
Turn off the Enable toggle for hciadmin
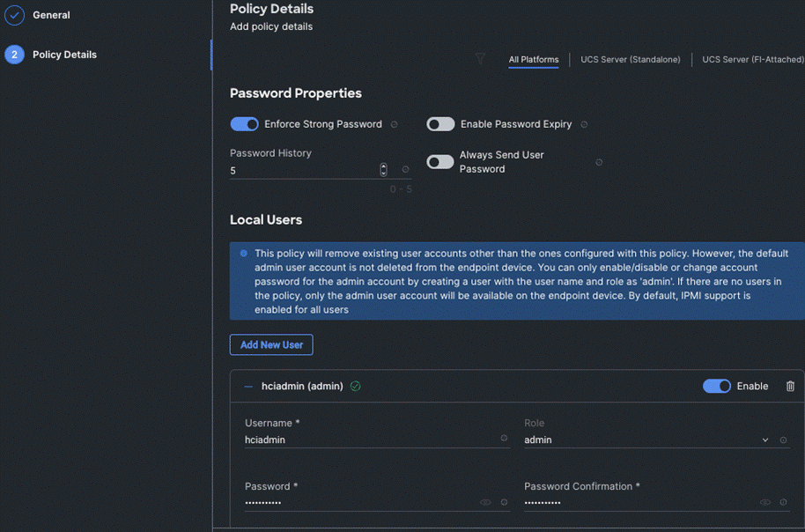point(717,386)
